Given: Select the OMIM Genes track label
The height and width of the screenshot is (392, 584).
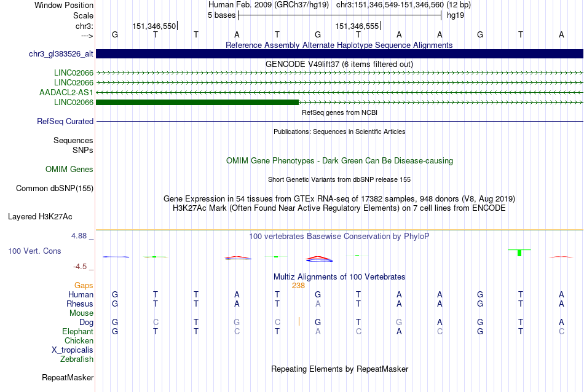Looking at the screenshot, I should point(69,170).
